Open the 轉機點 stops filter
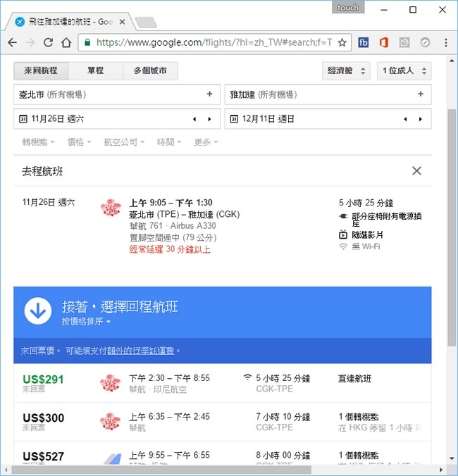Image resolution: width=458 pixels, height=476 pixels. point(38,142)
